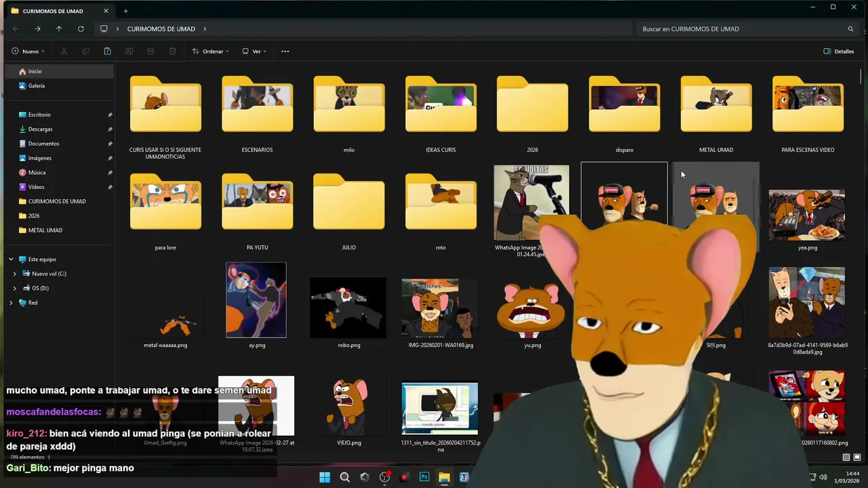Open the Ver view dropdown

point(254,52)
